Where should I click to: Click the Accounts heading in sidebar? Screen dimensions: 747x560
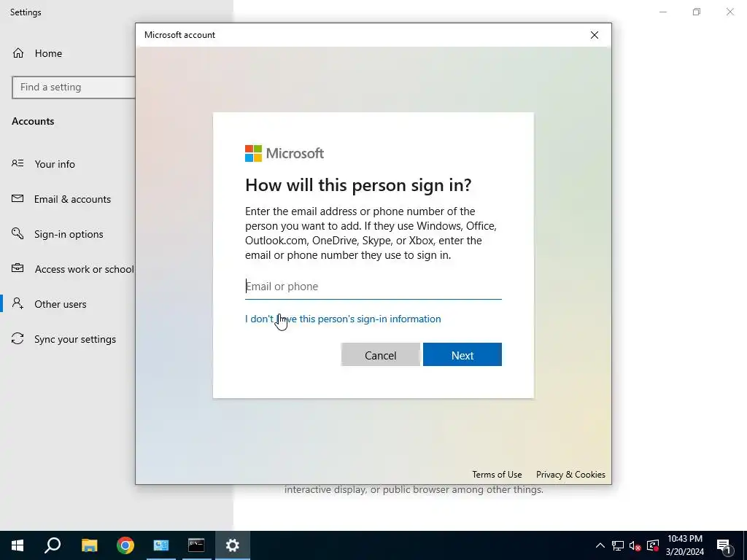click(33, 121)
